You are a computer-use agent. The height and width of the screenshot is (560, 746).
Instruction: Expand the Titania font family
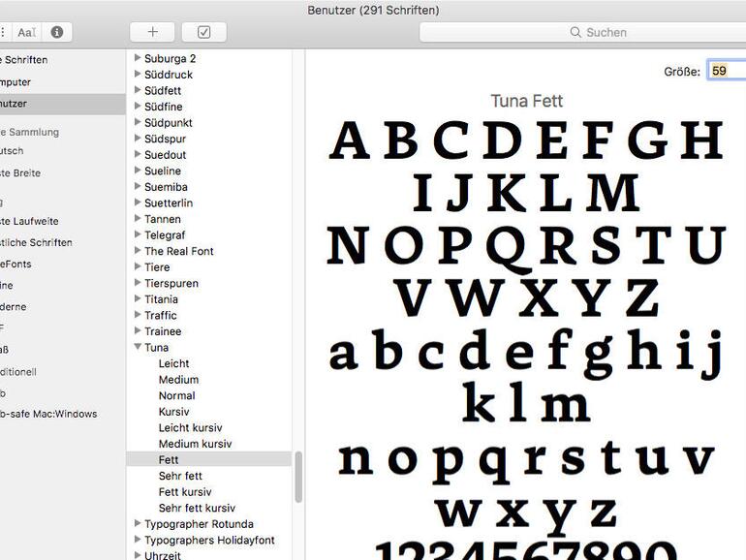click(138, 298)
